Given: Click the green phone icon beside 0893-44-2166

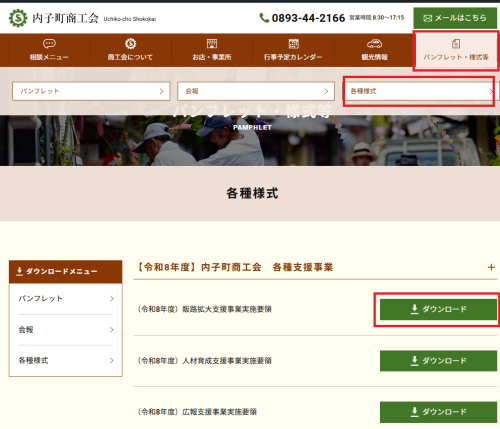Looking at the screenshot, I should [x=264, y=18].
